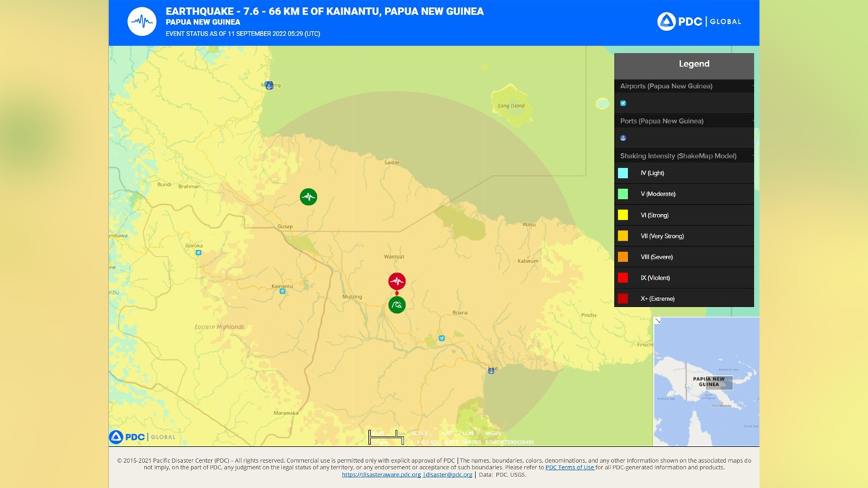Collapse the Ports (Papua New Guinea) section
This screenshot has width=868, height=488.
point(684,121)
